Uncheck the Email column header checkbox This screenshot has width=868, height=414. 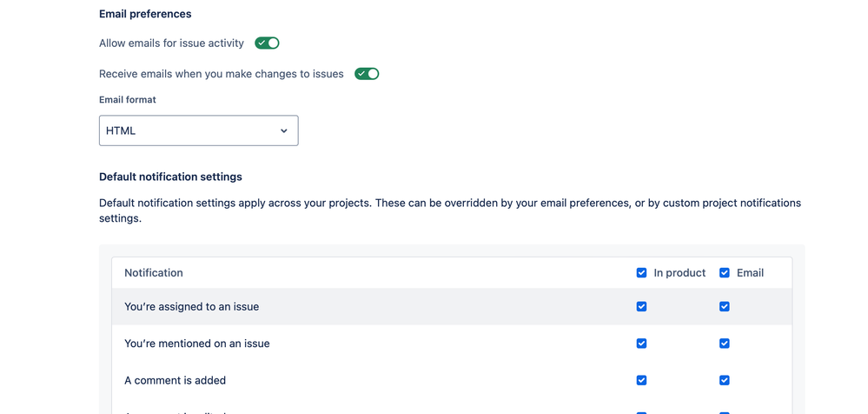coord(724,272)
